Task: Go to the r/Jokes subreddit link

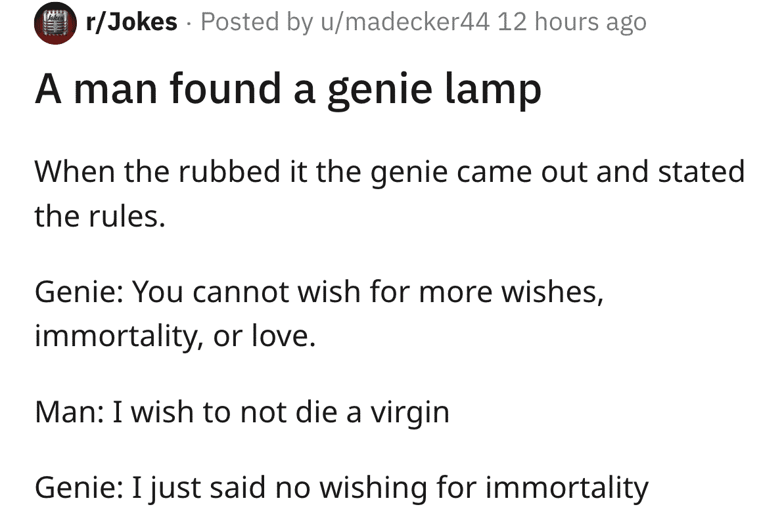Action: (131, 22)
